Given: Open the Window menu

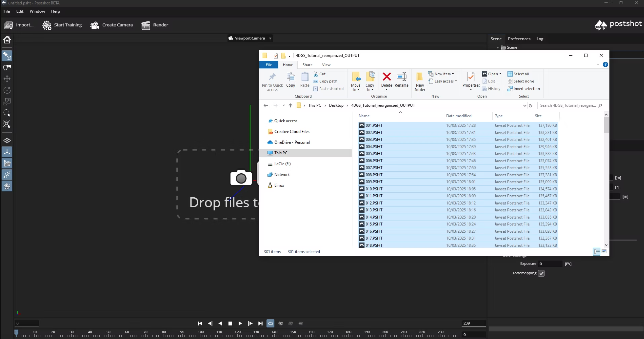Looking at the screenshot, I should click(37, 11).
